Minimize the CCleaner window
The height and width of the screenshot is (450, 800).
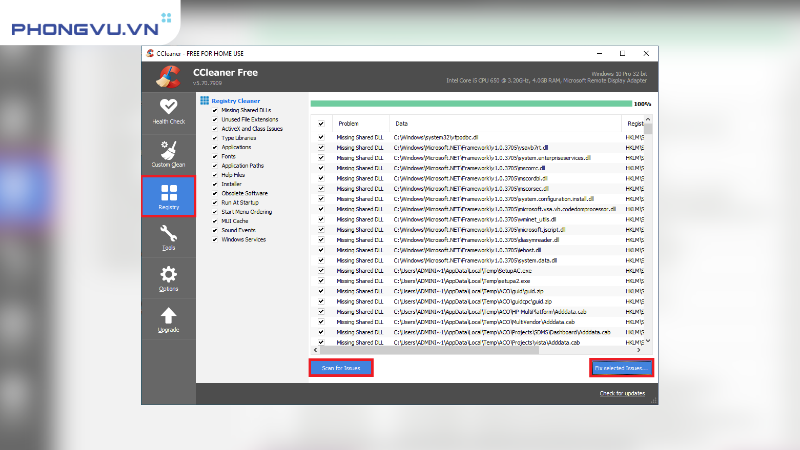599,53
